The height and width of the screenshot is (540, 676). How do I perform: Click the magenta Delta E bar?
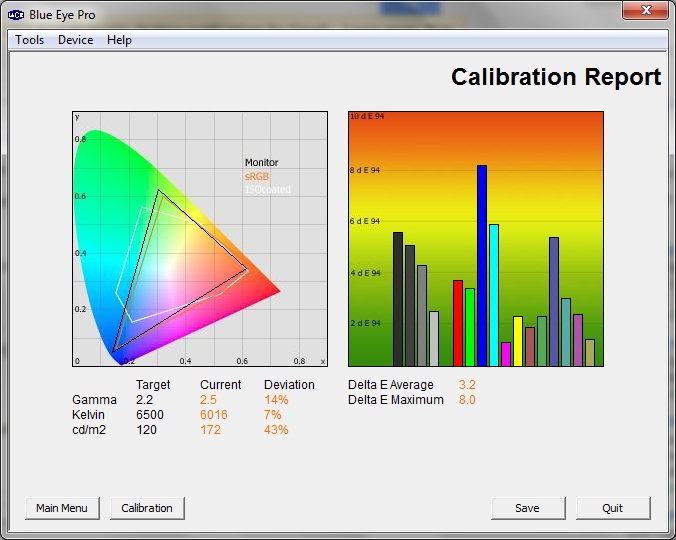click(506, 354)
